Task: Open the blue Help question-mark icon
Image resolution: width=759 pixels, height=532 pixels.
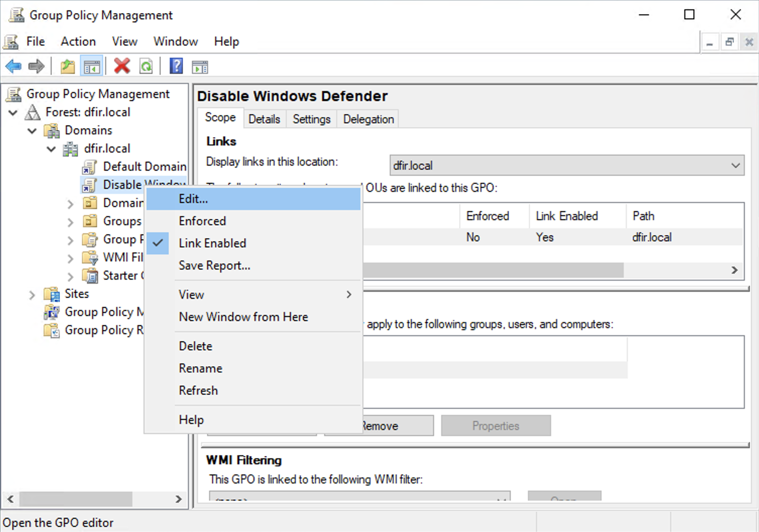Action: coord(176,66)
